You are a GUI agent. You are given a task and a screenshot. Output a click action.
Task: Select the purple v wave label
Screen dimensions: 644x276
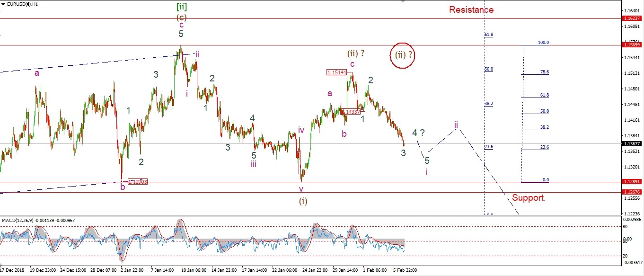301,189
